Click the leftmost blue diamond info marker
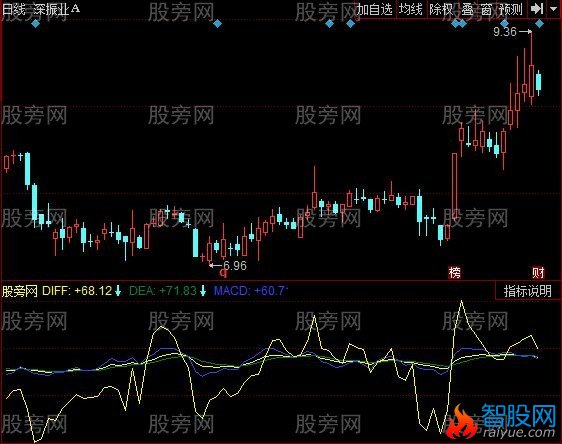Image resolution: width=562 pixels, height=444 pixels. [35, 24]
